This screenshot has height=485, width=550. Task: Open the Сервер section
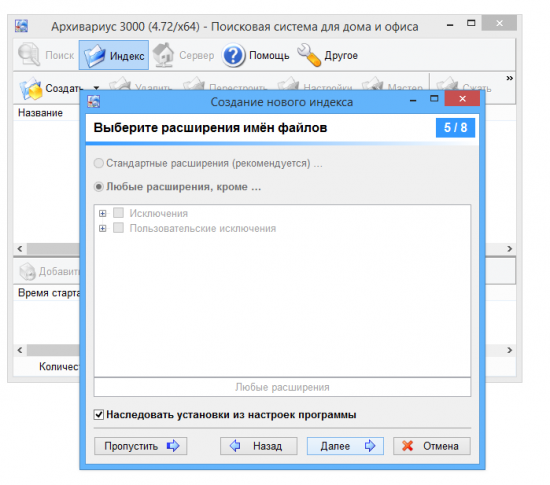183,55
